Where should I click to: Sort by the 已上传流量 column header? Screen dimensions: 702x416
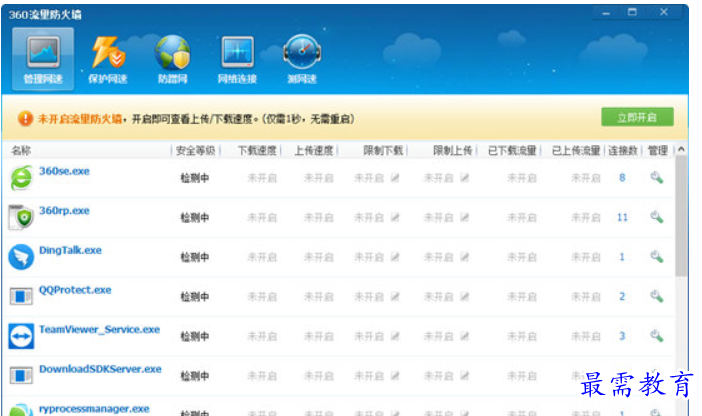(x=576, y=150)
